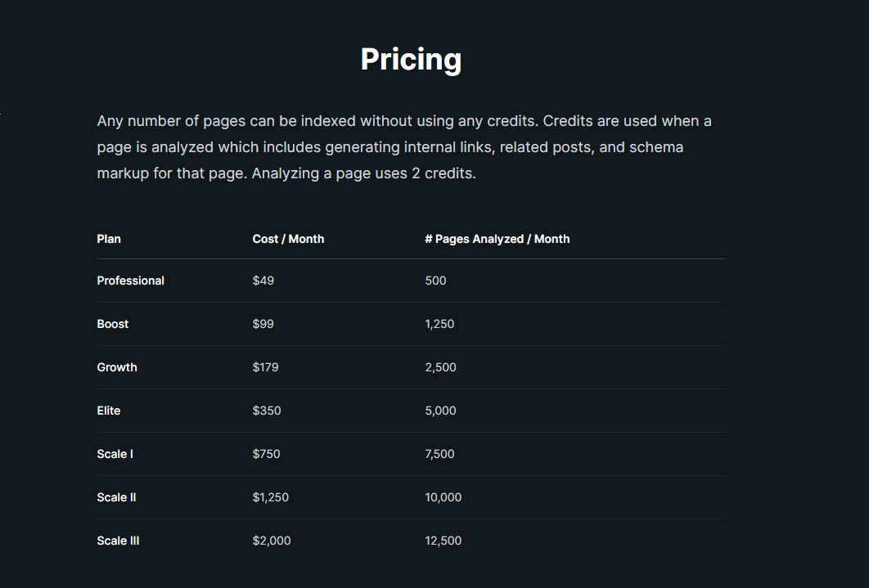Select the Scale II plan name
Viewport: 869px width, 588px height.
pyautogui.click(x=116, y=497)
